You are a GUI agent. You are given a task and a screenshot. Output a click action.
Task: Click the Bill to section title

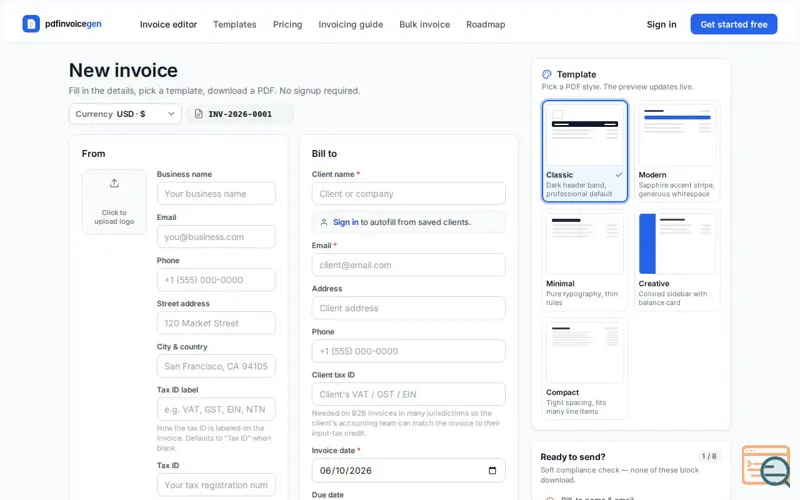coord(324,154)
